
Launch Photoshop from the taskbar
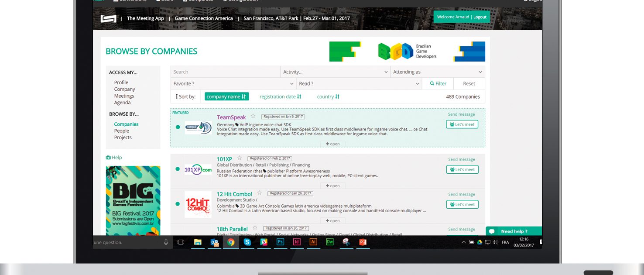281,242
